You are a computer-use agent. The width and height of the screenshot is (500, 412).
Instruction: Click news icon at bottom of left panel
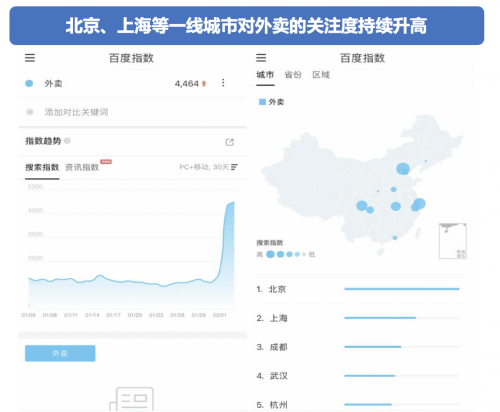[132, 399]
